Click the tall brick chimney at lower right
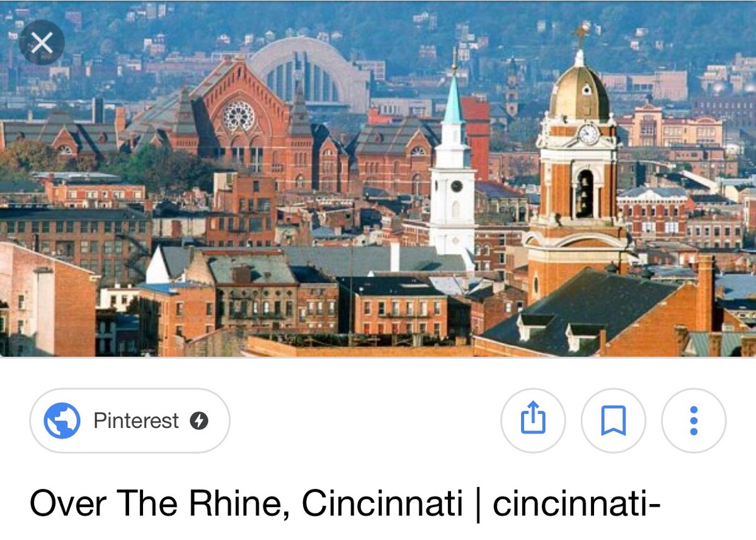 [x=705, y=292]
